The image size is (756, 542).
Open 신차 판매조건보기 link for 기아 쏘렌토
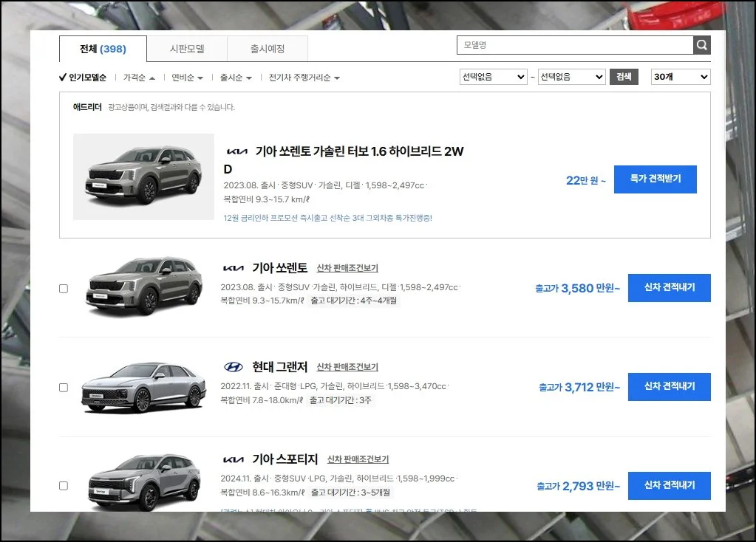click(347, 268)
